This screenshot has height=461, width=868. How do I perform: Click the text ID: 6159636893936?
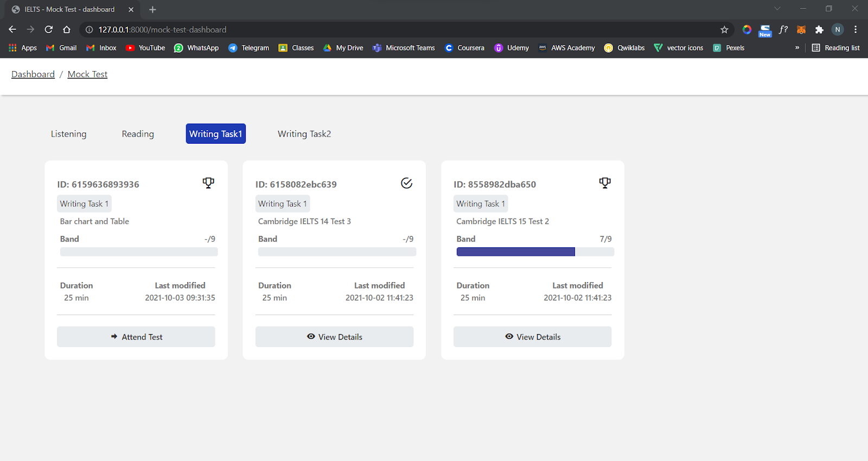point(98,184)
